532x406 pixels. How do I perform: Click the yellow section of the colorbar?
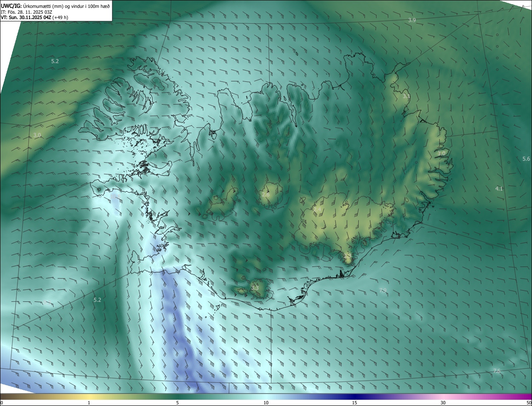[x=89, y=396]
